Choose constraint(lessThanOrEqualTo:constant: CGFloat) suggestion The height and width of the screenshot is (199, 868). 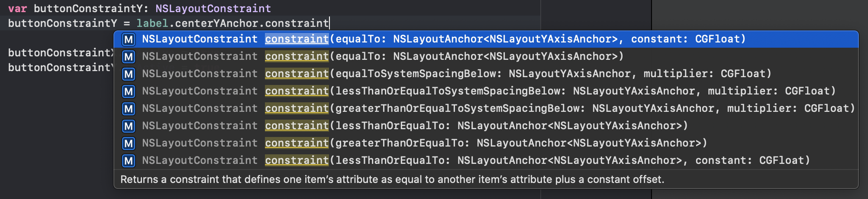click(486, 160)
